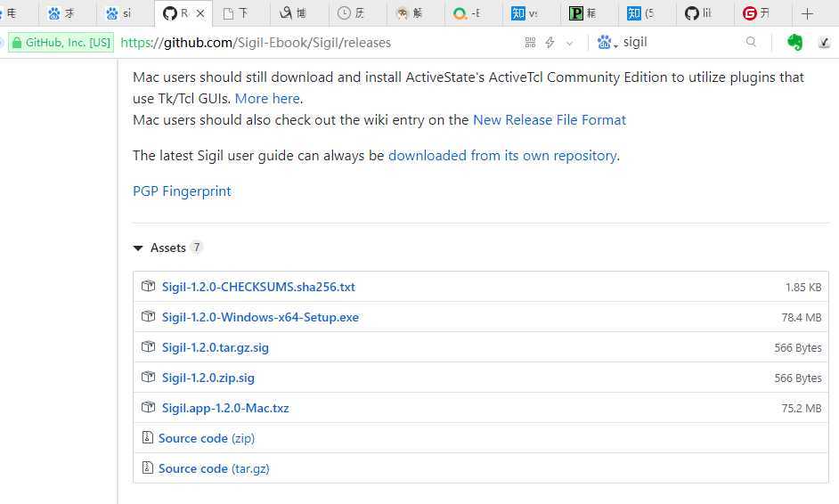Image resolution: width=839 pixels, height=504 pixels.
Task: Click the lightning bolt speed mode icon
Action: (x=550, y=42)
